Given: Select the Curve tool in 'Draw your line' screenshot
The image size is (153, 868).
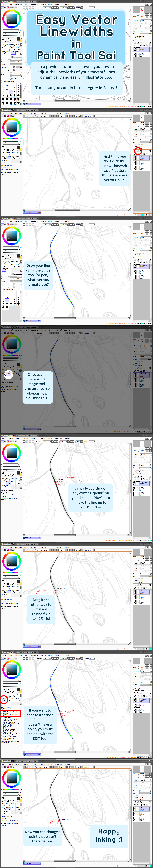Looking at the screenshot, I should pos(4,270).
